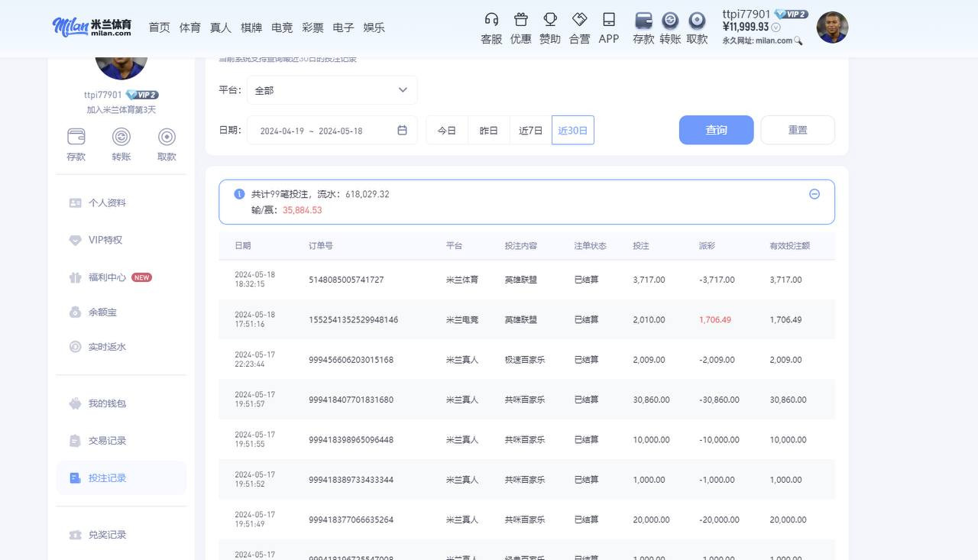Click sidebar profile avatar picture
Screen dimensions: 978x560
pos(121,67)
